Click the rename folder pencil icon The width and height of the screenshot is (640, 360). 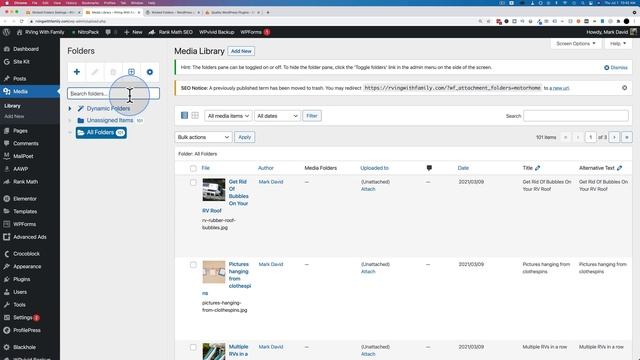95,72
